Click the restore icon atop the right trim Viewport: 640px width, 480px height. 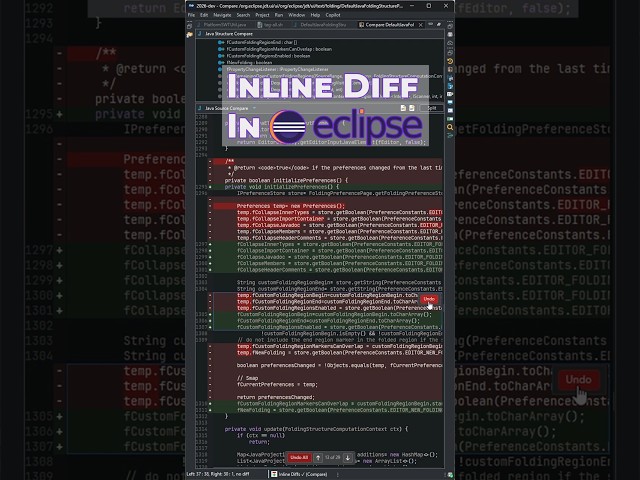point(450,26)
